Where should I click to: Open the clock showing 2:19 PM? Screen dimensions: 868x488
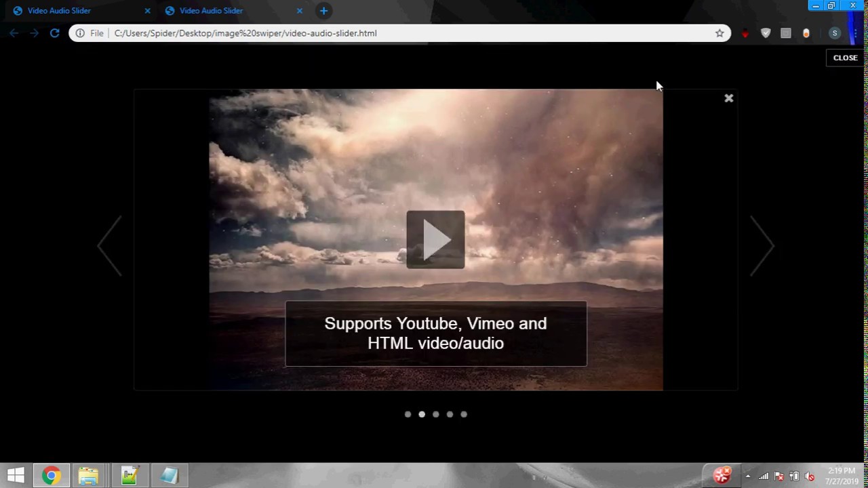coord(842,476)
